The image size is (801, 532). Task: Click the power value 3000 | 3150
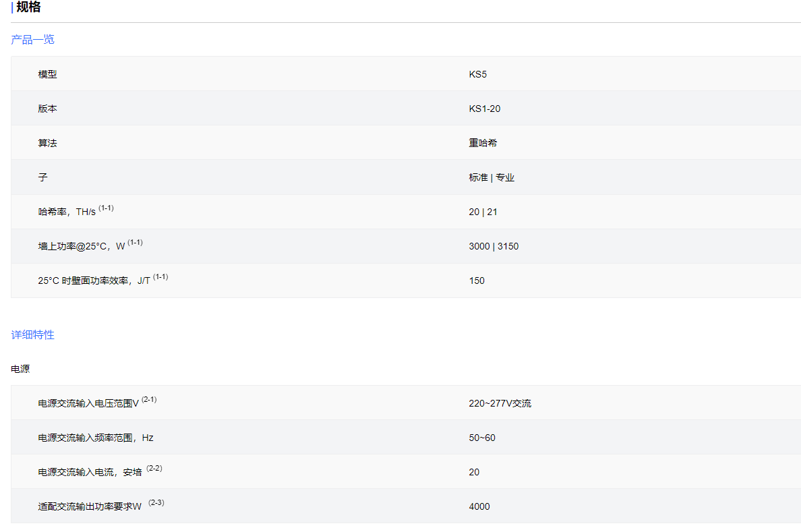click(494, 246)
